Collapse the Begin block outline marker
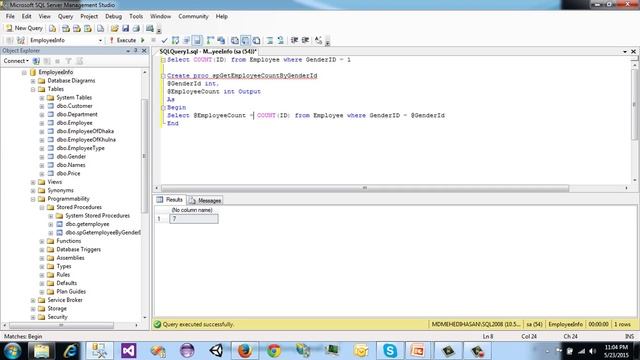Screen dimensions: 640x360 (x=163, y=108)
